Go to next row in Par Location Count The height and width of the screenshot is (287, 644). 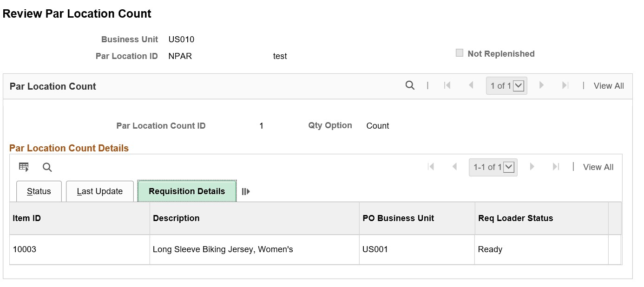pyautogui.click(x=541, y=85)
